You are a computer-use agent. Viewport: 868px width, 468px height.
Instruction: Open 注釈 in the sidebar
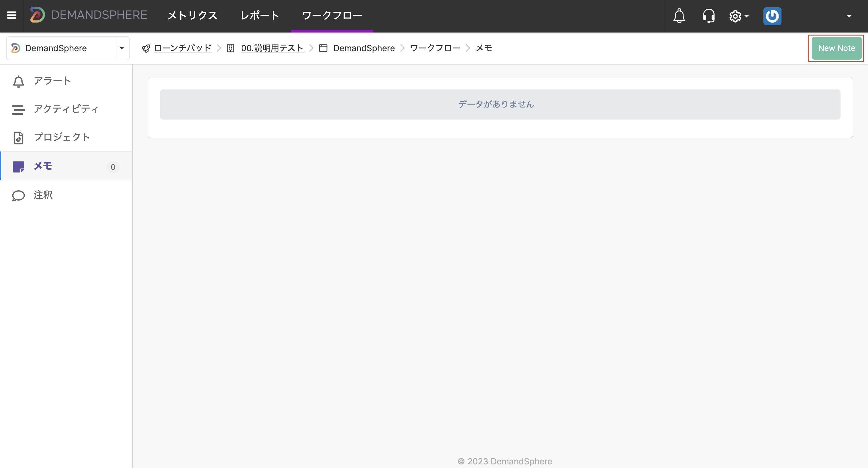[66, 195]
